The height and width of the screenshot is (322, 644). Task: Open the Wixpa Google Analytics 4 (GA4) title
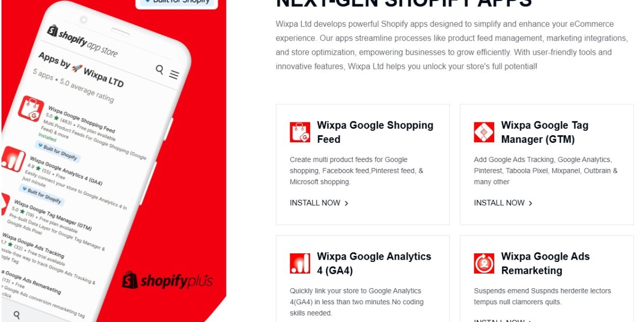tap(374, 264)
